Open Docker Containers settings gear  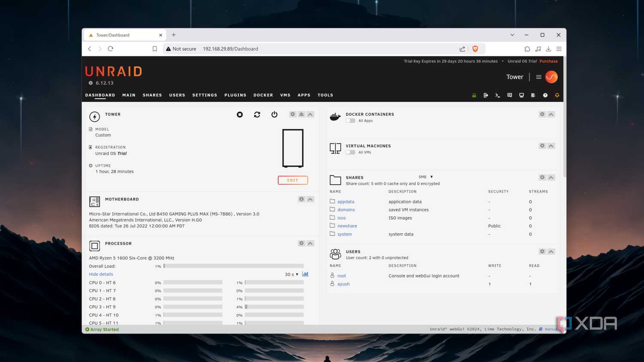coord(542,114)
